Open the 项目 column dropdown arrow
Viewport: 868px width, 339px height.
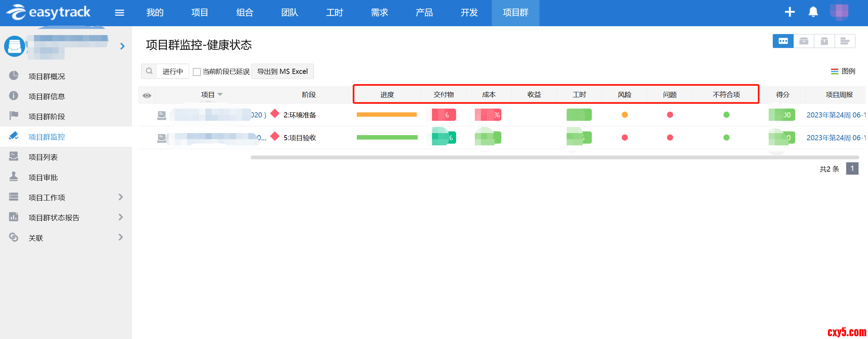pyautogui.click(x=220, y=94)
